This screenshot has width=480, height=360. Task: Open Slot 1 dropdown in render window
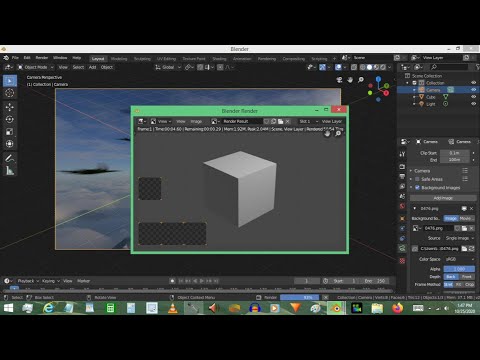click(309, 121)
